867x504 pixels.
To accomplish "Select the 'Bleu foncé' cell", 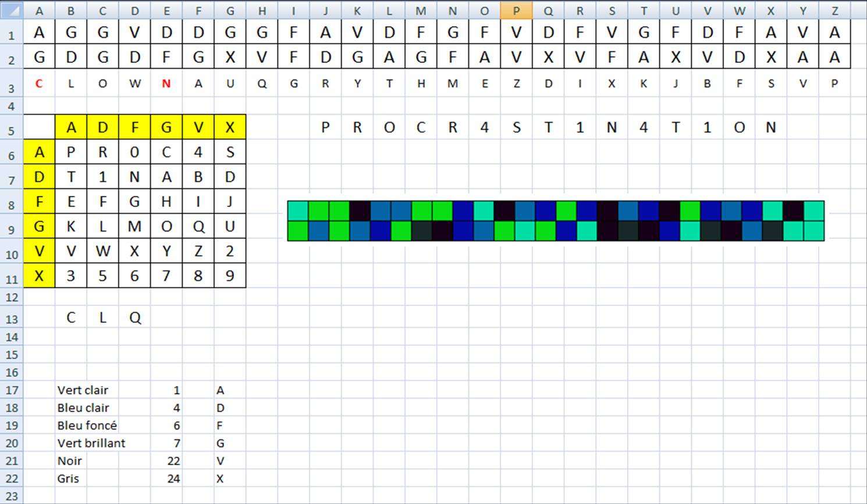I will [x=87, y=426].
